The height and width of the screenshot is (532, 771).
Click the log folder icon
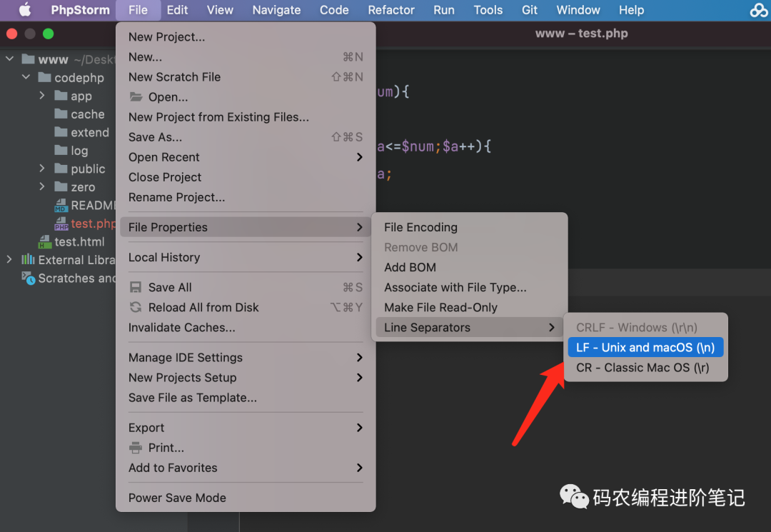tap(61, 150)
